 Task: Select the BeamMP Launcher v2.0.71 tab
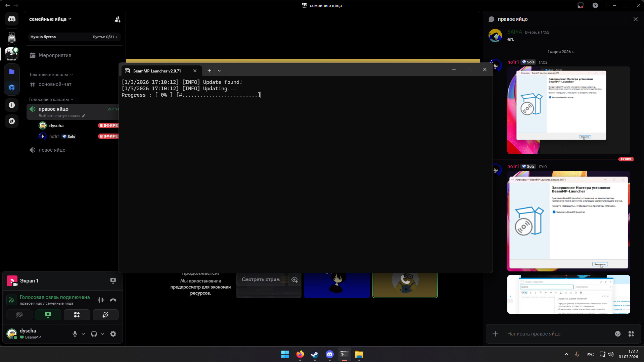[x=157, y=71]
